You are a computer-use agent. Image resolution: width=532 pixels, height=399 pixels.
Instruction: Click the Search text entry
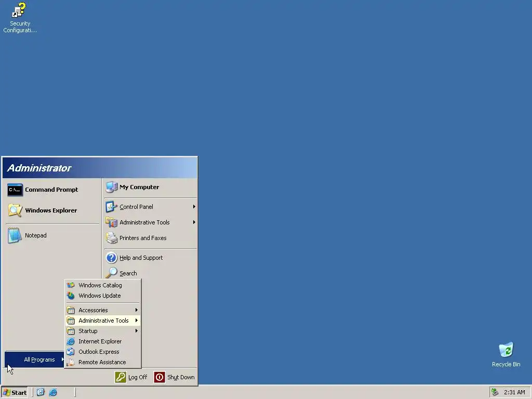tap(128, 273)
